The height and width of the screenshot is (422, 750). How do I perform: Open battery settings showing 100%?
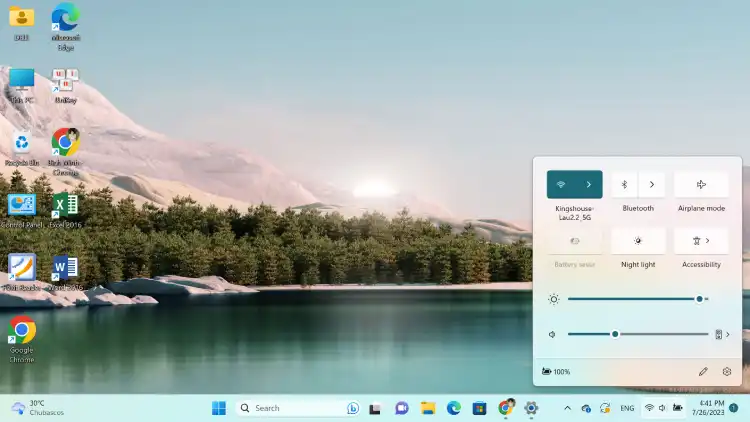pyautogui.click(x=556, y=372)
